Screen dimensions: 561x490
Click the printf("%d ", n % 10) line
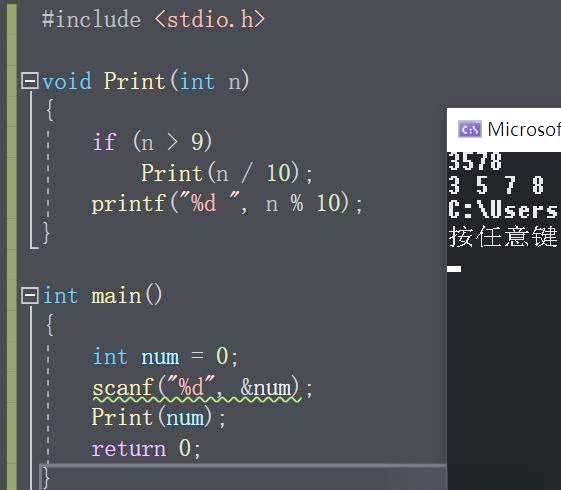tap(227, 204)
